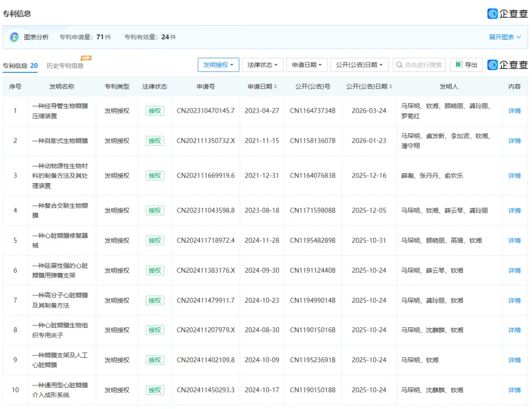Click publication number CN115813607B

coord(312,141)
